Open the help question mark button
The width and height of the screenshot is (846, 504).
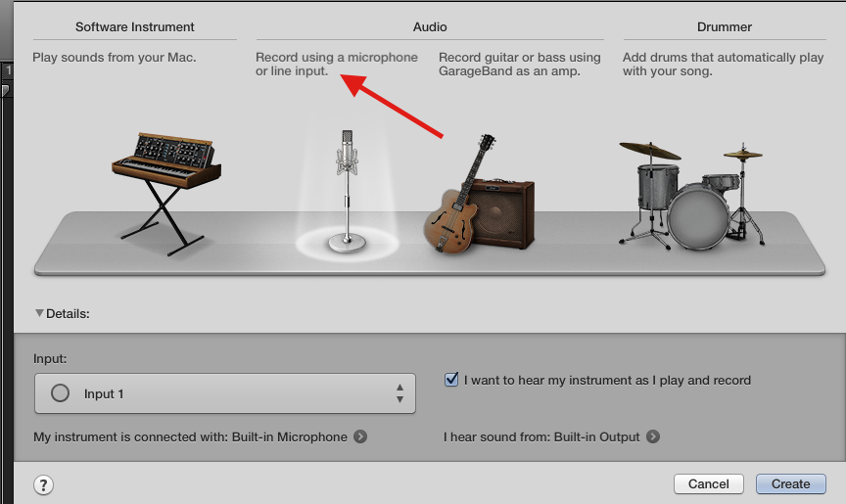pos(44,484)
